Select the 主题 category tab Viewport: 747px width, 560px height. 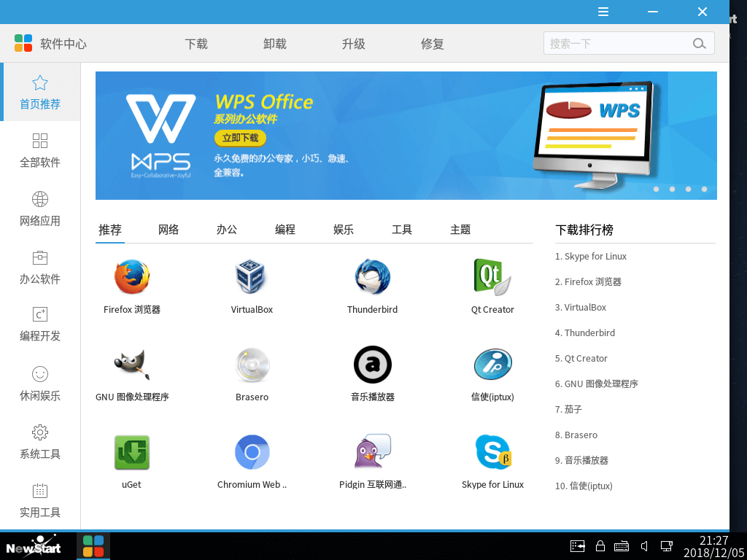[460, 230]
